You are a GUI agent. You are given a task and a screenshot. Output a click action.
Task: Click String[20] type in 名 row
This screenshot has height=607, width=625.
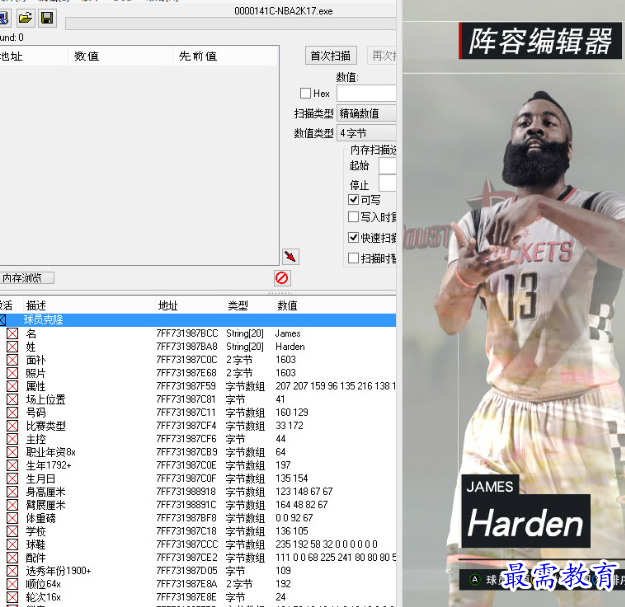(x=245, y=334)
